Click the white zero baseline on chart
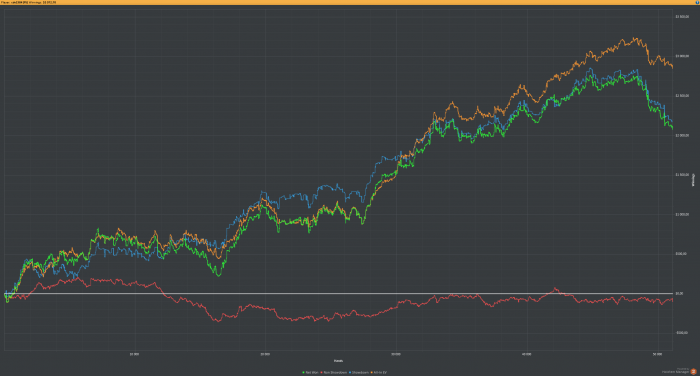This screenshot has height=376, width=700. tap(338, 293)
